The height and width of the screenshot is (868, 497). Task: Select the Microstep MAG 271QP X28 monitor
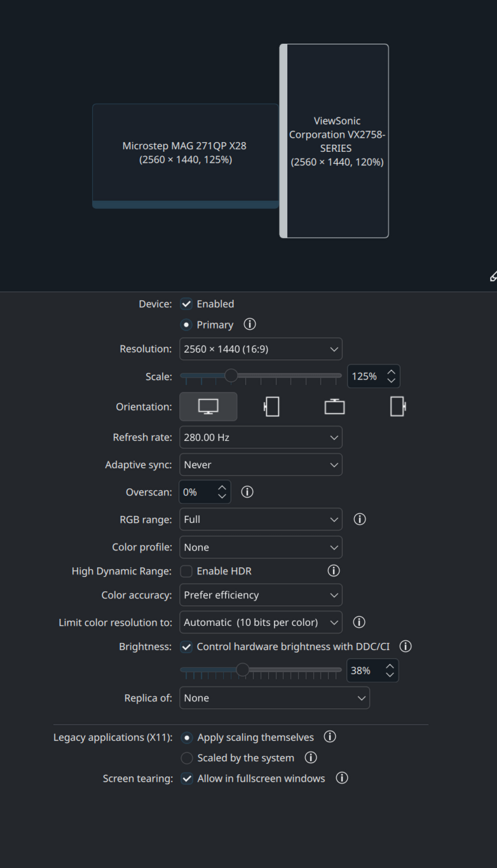pos(186,156)
